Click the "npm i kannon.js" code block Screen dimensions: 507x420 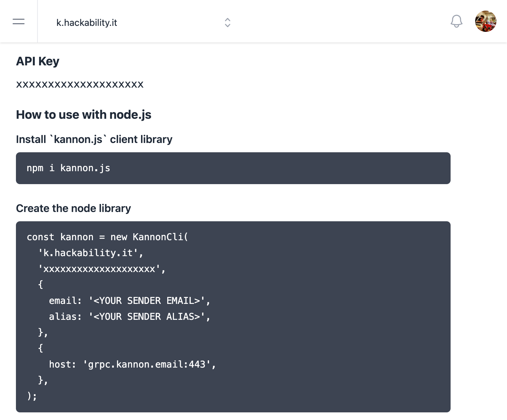click(233, 168)
